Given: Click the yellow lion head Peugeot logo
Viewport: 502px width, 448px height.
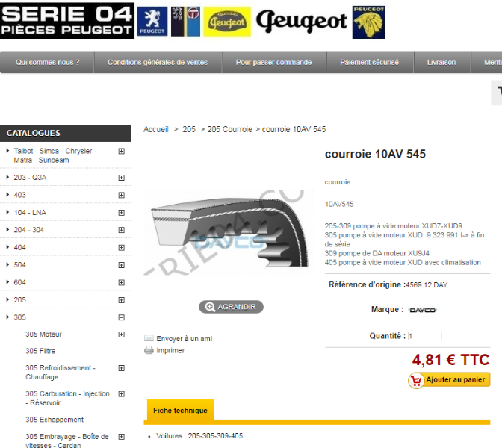Looking at the screenshot, I should (368, 22).
